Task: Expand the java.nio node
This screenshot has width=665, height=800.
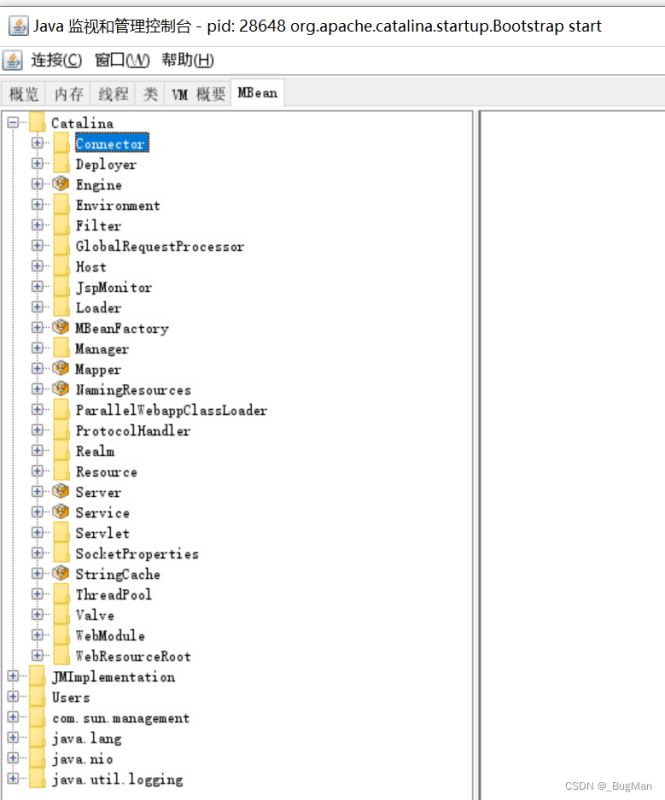Action: pyautogui.click(x=13, y=758)
